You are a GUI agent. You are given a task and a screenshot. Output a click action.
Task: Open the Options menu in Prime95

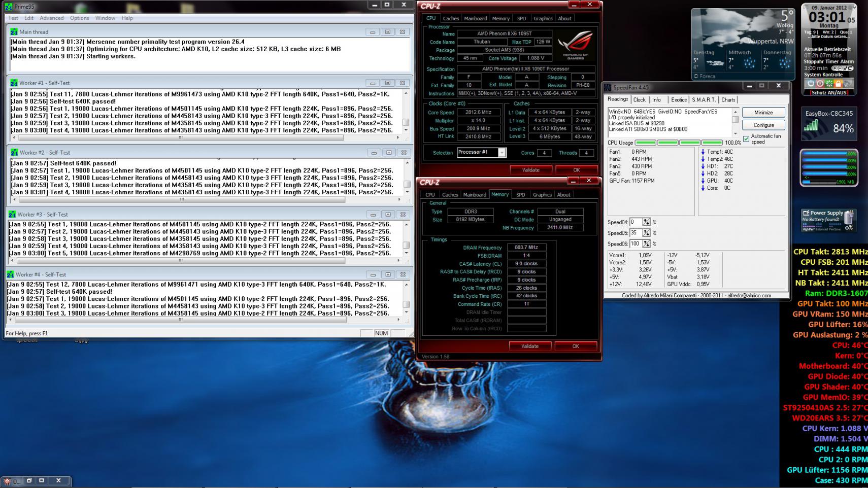pos(80,18)
